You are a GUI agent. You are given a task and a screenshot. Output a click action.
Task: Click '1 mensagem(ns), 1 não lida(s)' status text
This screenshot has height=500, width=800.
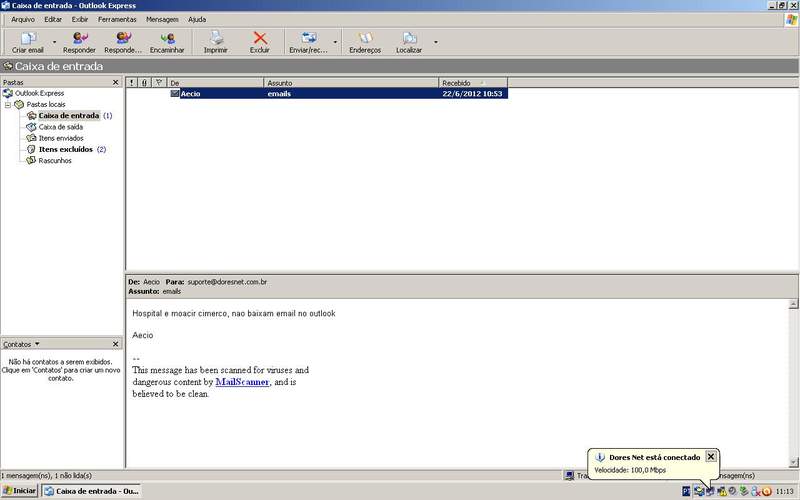click(46, 475)
